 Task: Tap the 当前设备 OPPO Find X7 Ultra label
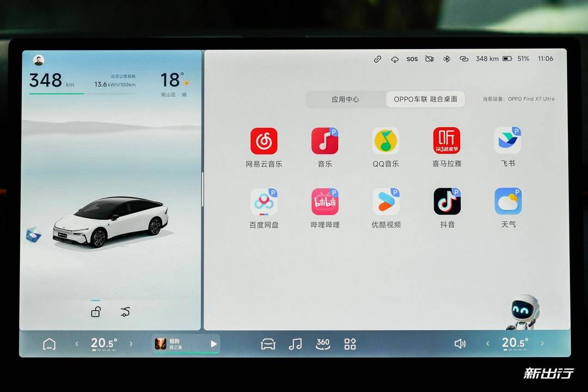[x=518, y=99]
